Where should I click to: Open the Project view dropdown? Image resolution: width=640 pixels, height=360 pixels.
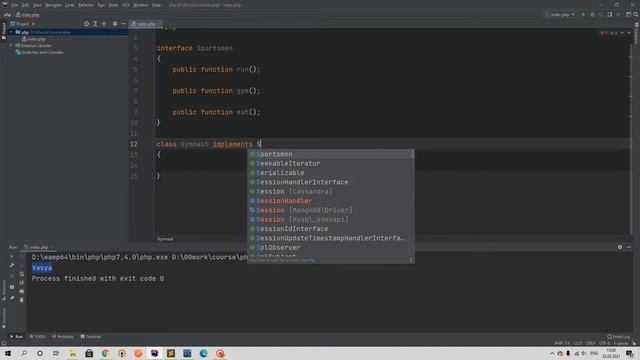coord(23,24)
